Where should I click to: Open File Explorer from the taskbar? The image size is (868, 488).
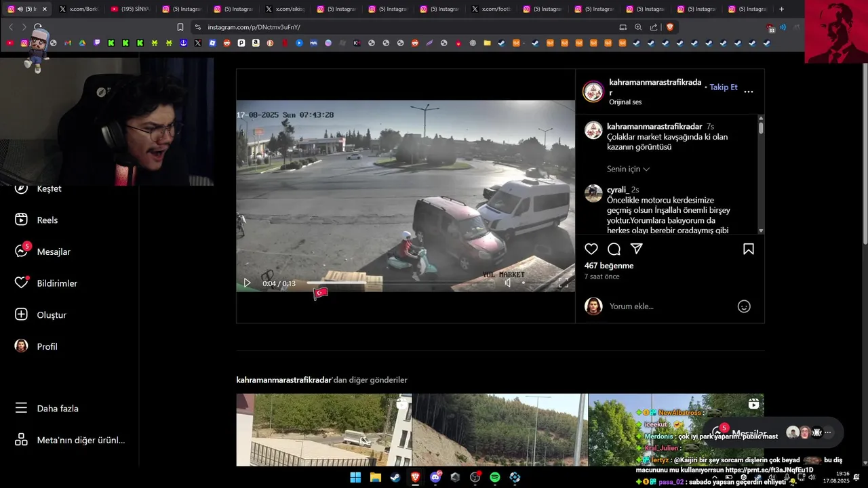375,477
